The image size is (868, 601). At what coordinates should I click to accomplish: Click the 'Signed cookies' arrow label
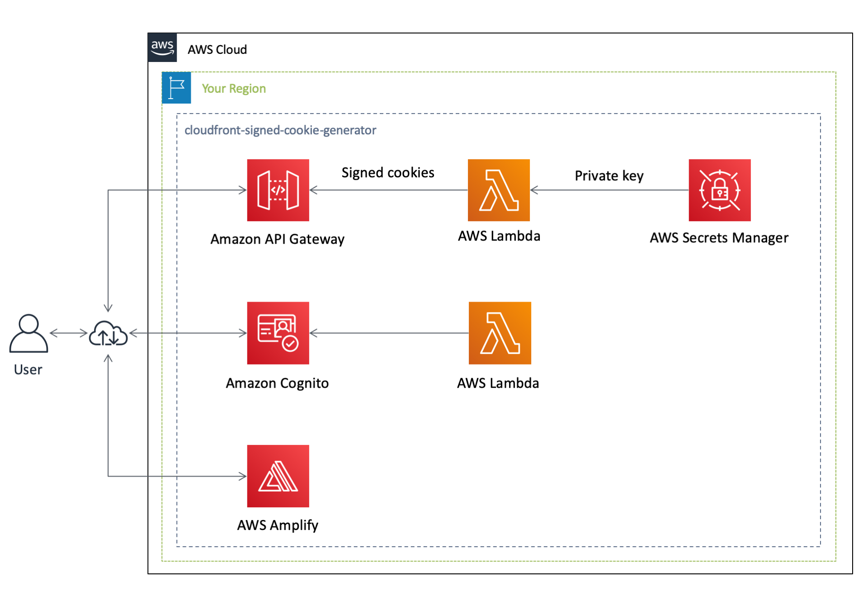coord(387,173)
